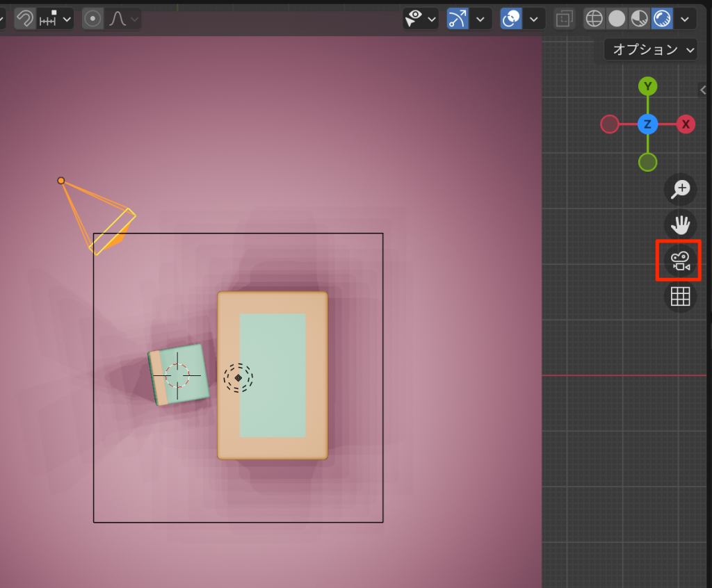Select rendered viewport shading mode
The image size is (712, 588).
[661, 18]
